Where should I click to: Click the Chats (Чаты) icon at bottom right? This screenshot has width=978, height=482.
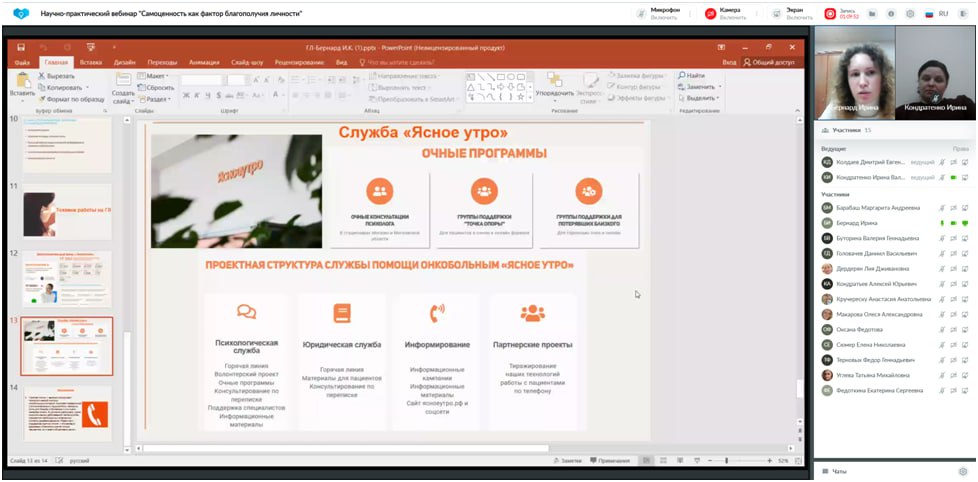click(825, 471)
